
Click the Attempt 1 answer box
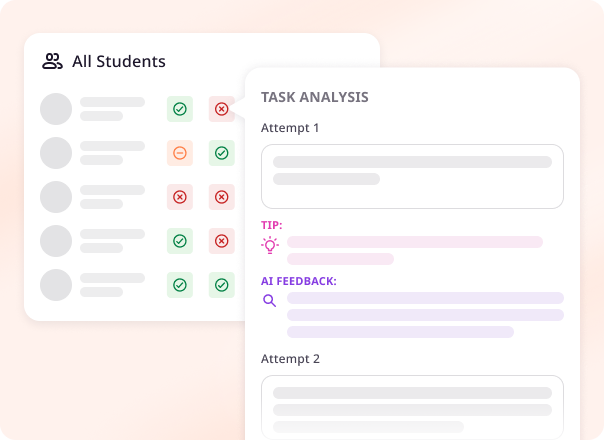[412, 176]
